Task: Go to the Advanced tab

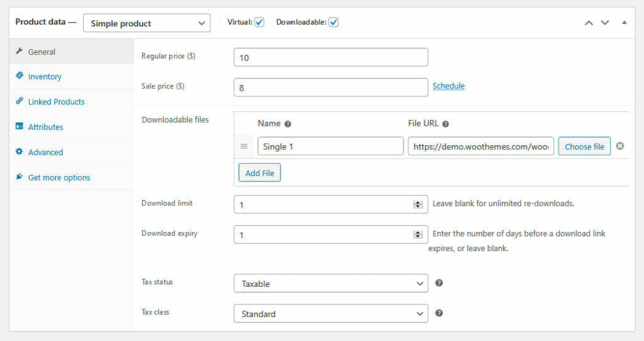Action: [72, 152]
